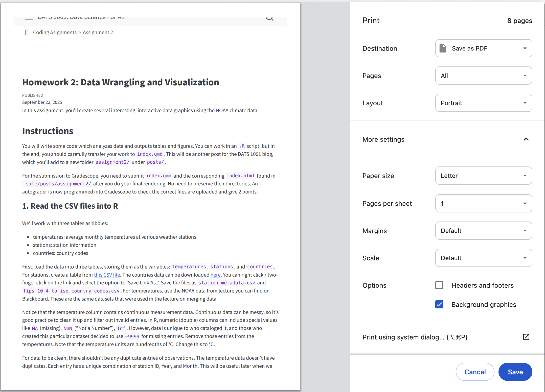
Task: Open the Scale dropdown
Action: pos(483,258)
